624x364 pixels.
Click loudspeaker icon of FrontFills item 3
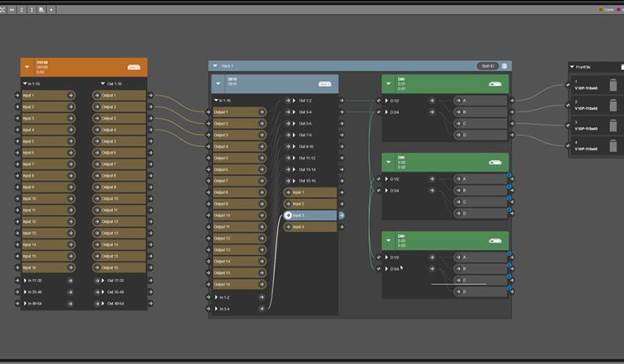point(613,125)
